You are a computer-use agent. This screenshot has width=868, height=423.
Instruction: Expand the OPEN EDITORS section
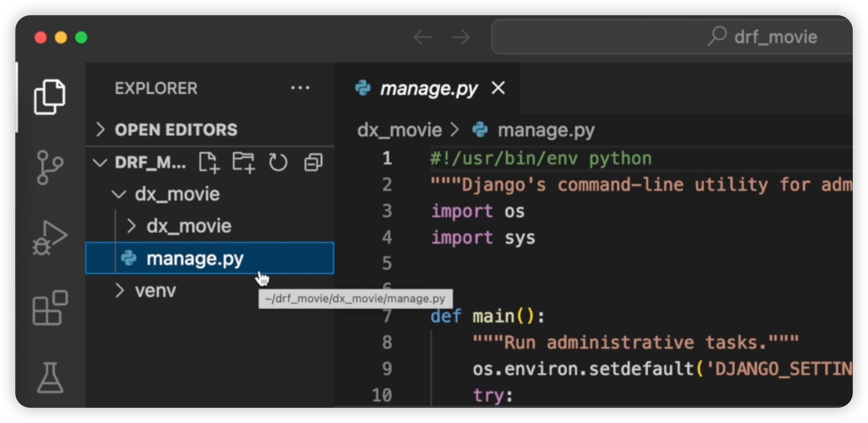pyautogui.click(x=210, y=129)
